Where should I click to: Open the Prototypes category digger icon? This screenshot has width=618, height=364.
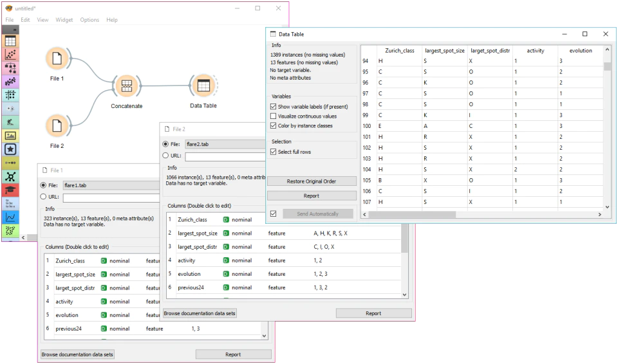click(x=10, y=122)
